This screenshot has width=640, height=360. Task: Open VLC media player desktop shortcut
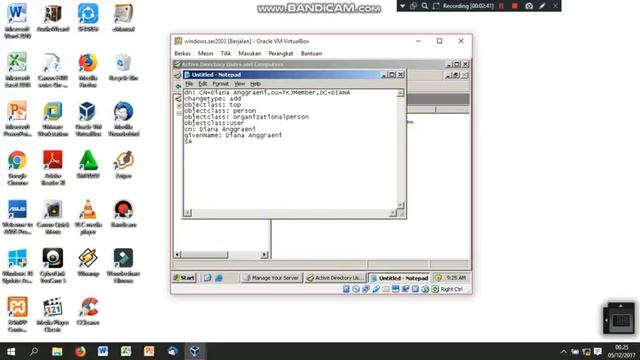[88, 216]
